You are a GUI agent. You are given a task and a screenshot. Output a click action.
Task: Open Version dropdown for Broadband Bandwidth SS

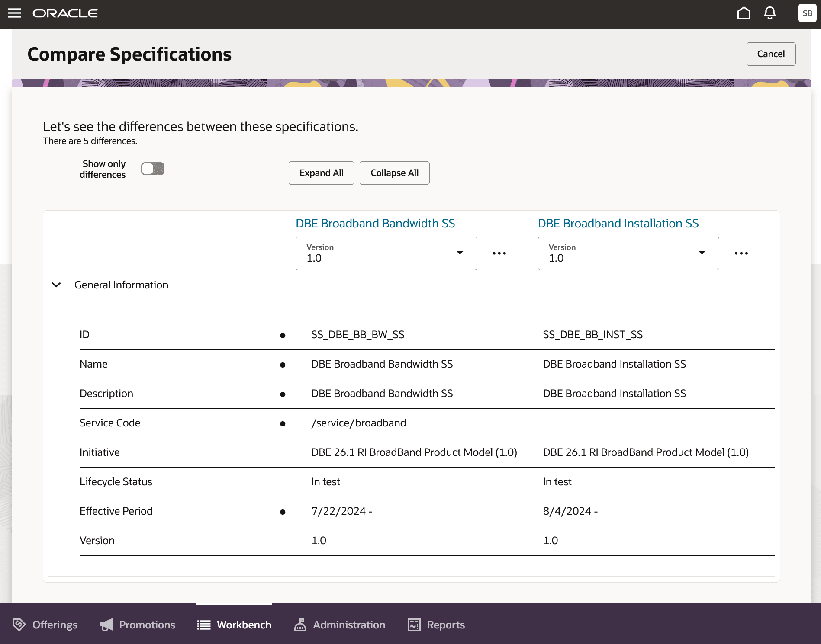386,253
